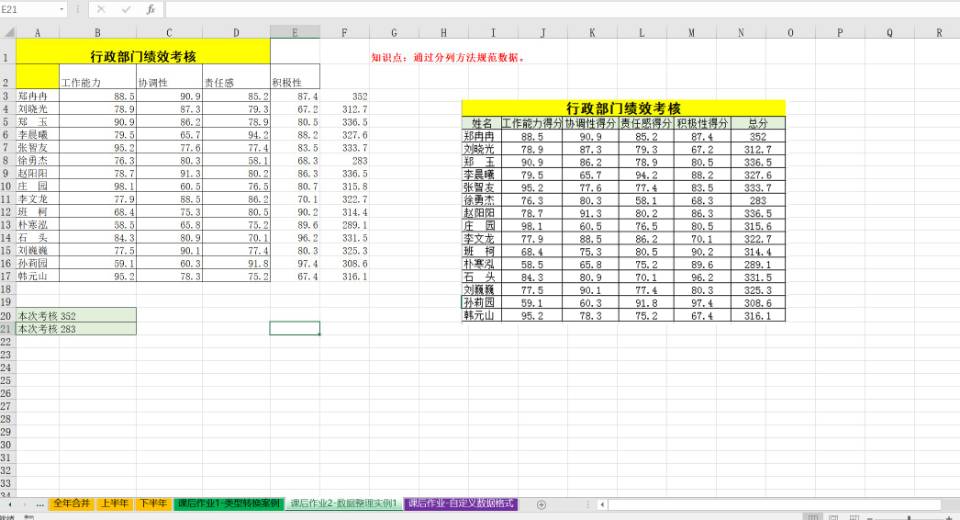Click the selected empty cell E21
Image resolution: width=960 pixels, height=520 pixels.
[294, 328]
